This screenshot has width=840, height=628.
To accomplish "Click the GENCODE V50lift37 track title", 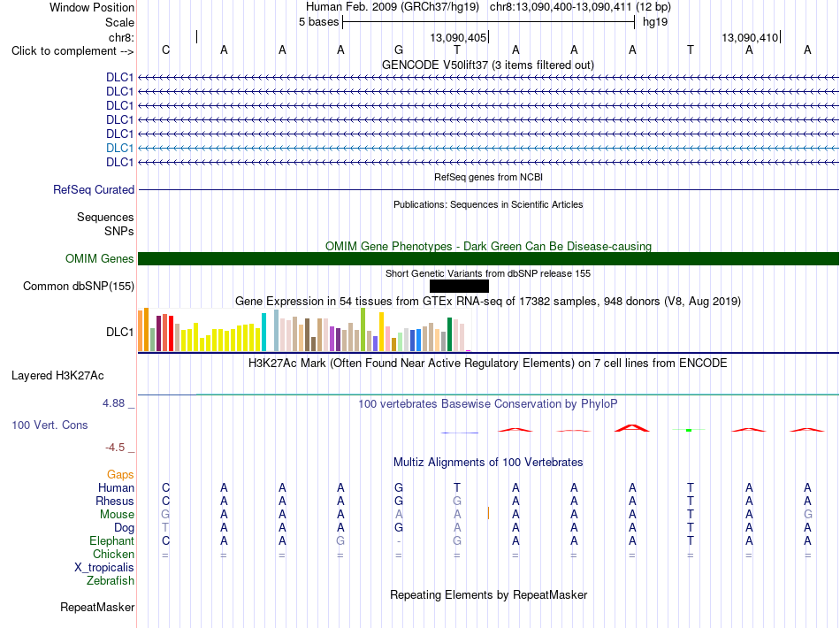I will [487, 65].
